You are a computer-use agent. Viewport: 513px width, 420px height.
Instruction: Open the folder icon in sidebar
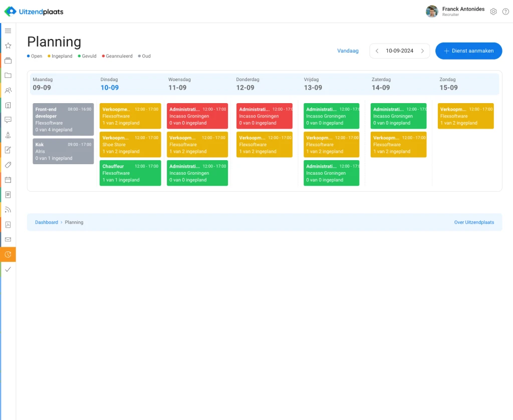pyautogui.click(x=8, y=76)
